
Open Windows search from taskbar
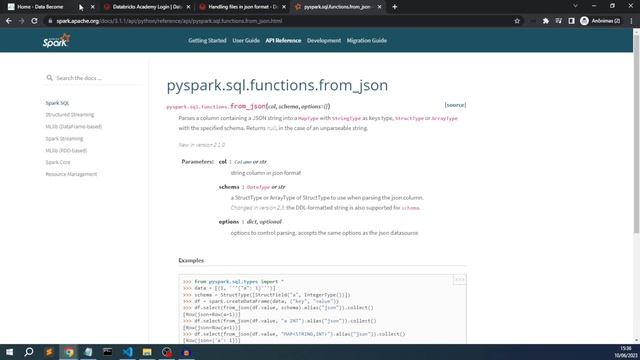(29, 352)
